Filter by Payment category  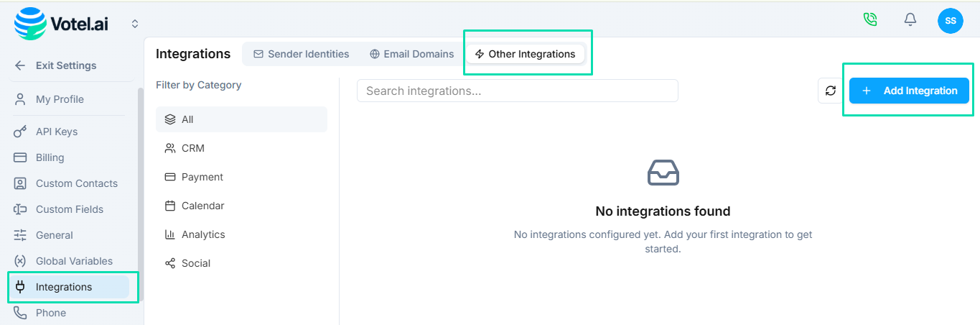pos(241,177)
